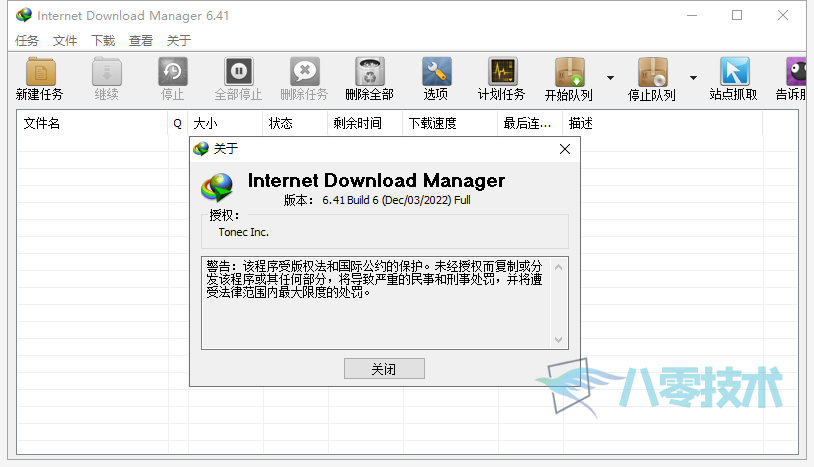Sort by the 文件名 column header

[x=93, y=123]
